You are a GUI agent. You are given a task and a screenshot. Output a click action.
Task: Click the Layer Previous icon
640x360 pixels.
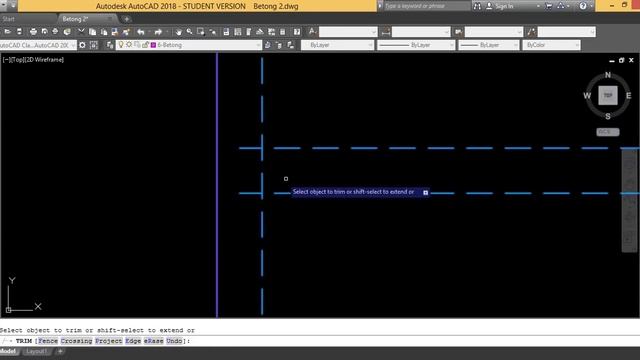tap(279, 45)
